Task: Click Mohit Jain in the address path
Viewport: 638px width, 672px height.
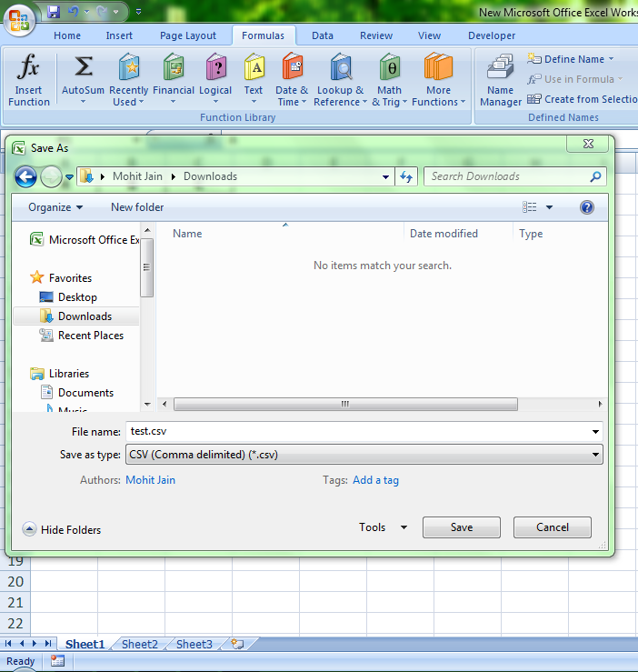Action: click(137, 176)
